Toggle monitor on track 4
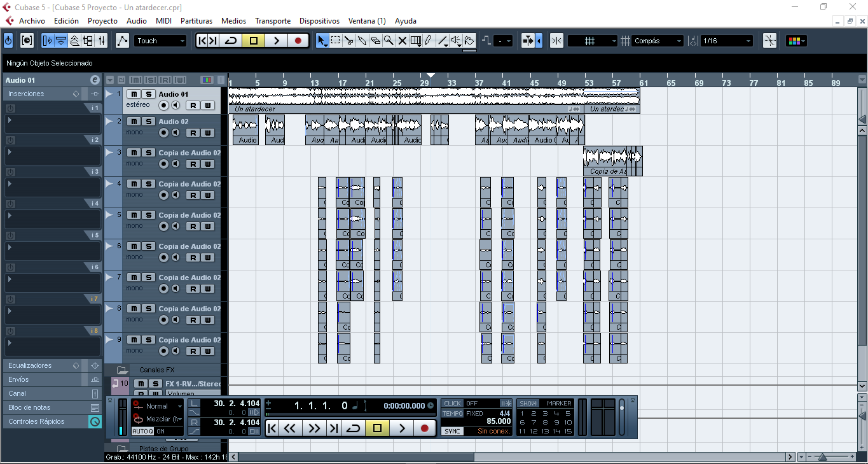Viewport: 868px width, 464px height. coord(176,195)
